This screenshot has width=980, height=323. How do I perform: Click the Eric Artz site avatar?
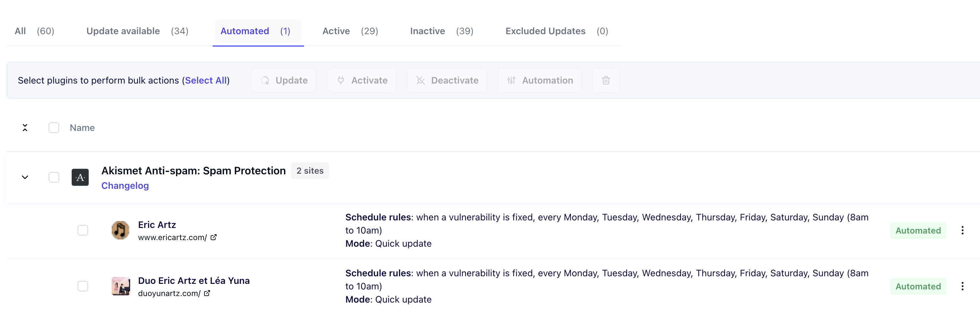[x=120, y=230]
